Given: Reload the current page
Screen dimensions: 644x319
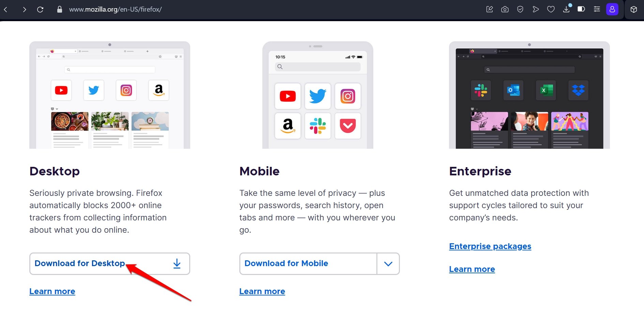Looking at the screenshot, I should 40,10.
